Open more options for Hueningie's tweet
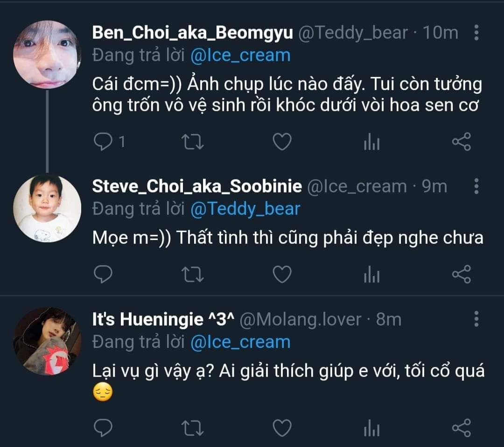Viewport: 504px width, 447px height. pyautogui.click(x=476, y=319)
